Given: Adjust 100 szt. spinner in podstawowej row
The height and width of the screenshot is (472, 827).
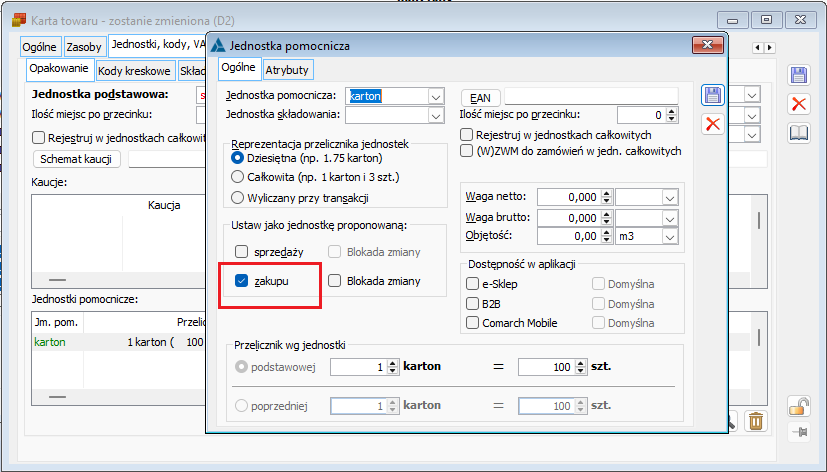Looking at the screenshot, I should click(x=581, y=367).
